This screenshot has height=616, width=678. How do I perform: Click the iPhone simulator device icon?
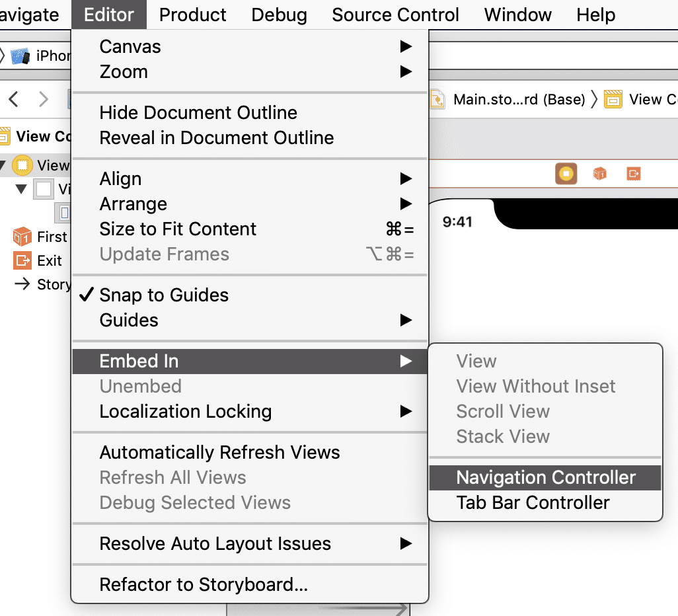click(x=20, y=56)
